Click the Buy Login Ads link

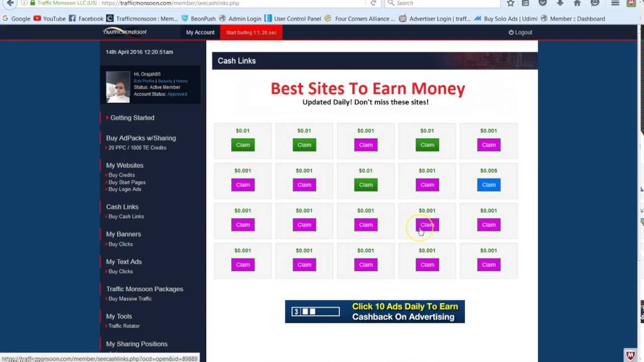click(x=125, y=189)
